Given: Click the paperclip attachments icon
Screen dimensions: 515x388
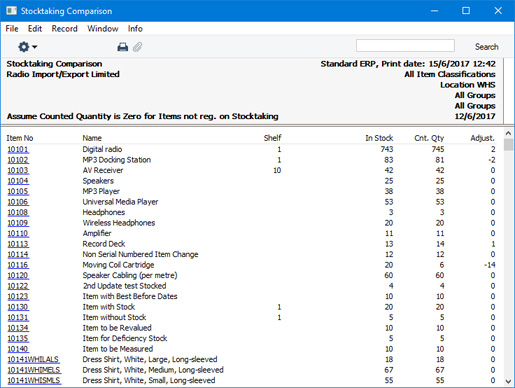Looking at the screenshot, I should [x=137, y=47].
